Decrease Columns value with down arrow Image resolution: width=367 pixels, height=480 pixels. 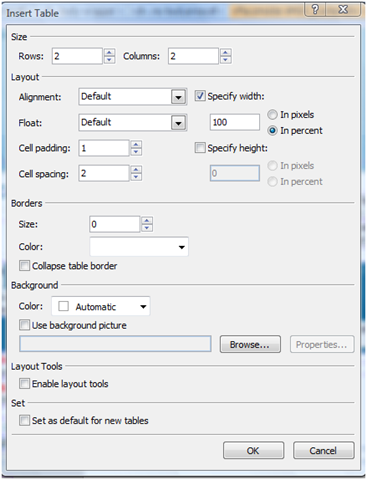[226, 60]
